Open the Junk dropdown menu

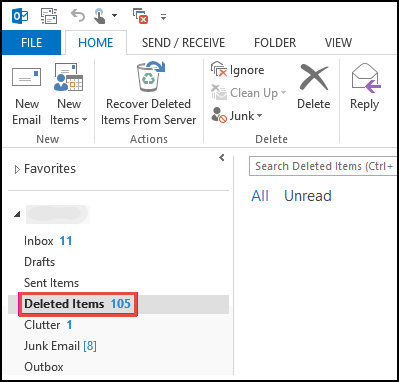(237, 115)
